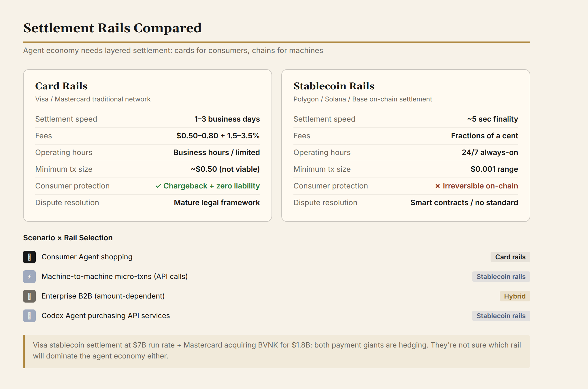Click 'Enterprise B2B (amount-dependent)' label
The height and width of the screenshot is (389, 588).
(x=103, y=296)
